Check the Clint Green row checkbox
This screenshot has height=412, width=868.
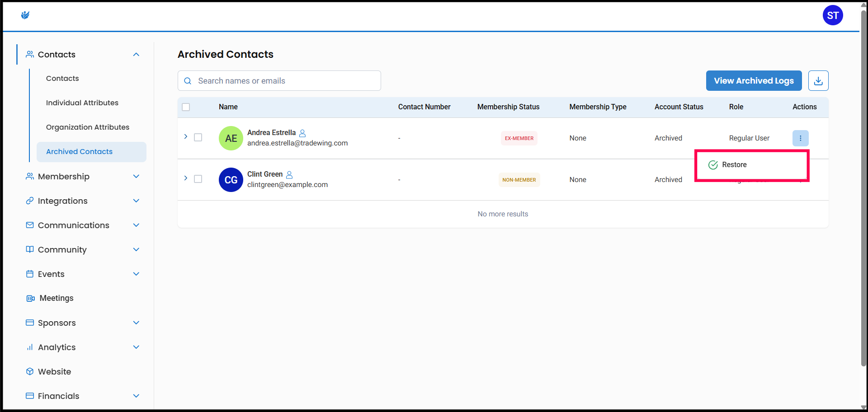point(198,179)
